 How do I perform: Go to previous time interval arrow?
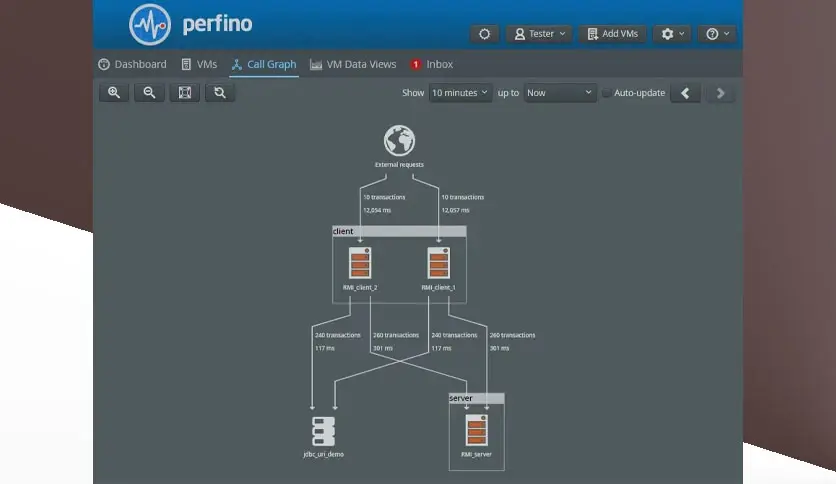pos(685,93)
